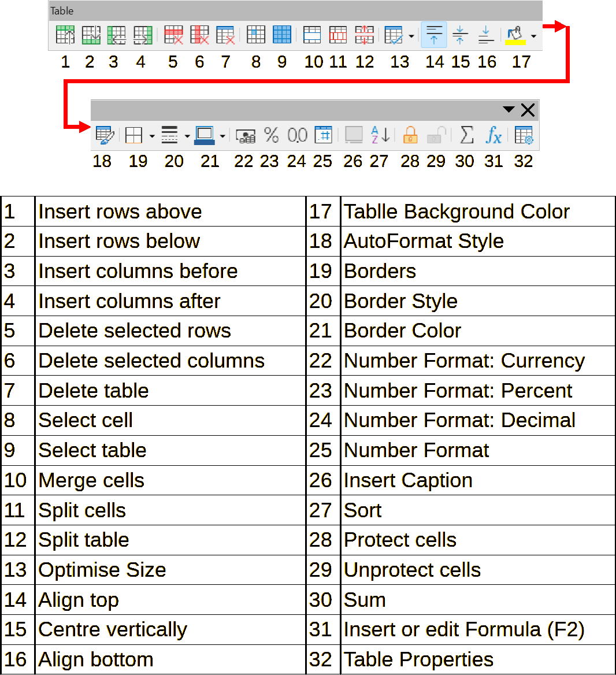
Task: Open the toolbar options triangle menu
Action: pos(509,110)
